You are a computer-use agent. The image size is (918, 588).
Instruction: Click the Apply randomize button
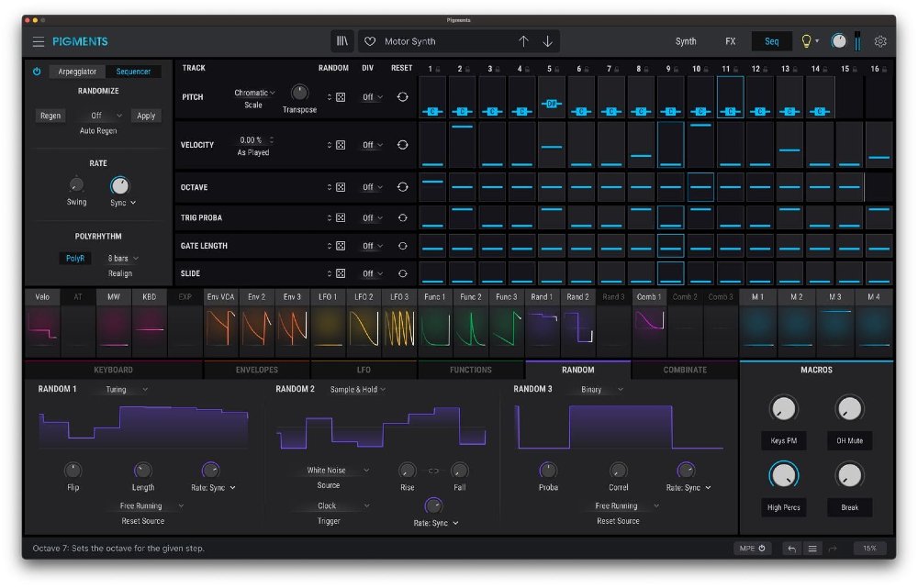point(146,116)
